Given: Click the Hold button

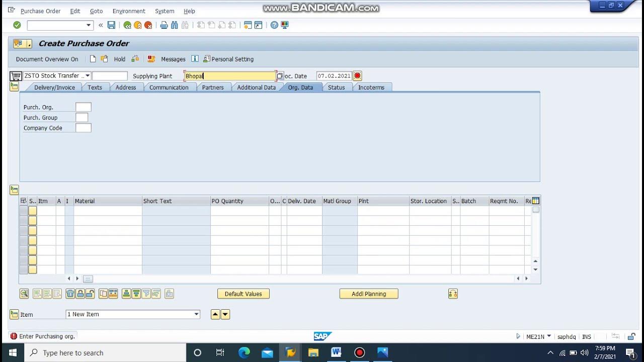Looking at the screenshot, I should (120, 59).
